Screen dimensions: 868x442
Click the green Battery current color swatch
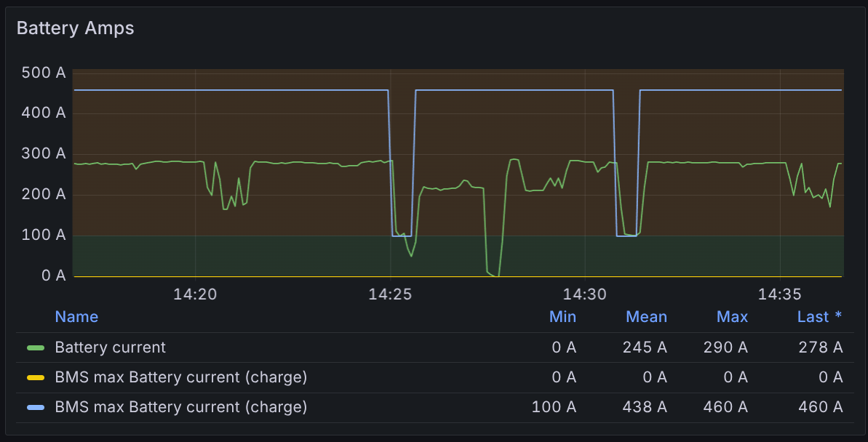(x=36, y=347)
